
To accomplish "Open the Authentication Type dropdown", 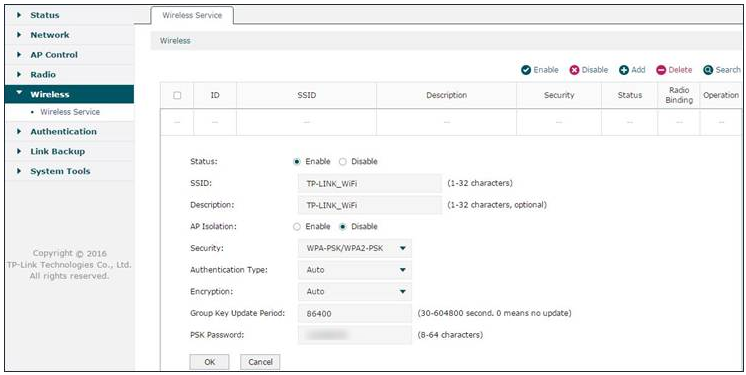I will point(354,270).
